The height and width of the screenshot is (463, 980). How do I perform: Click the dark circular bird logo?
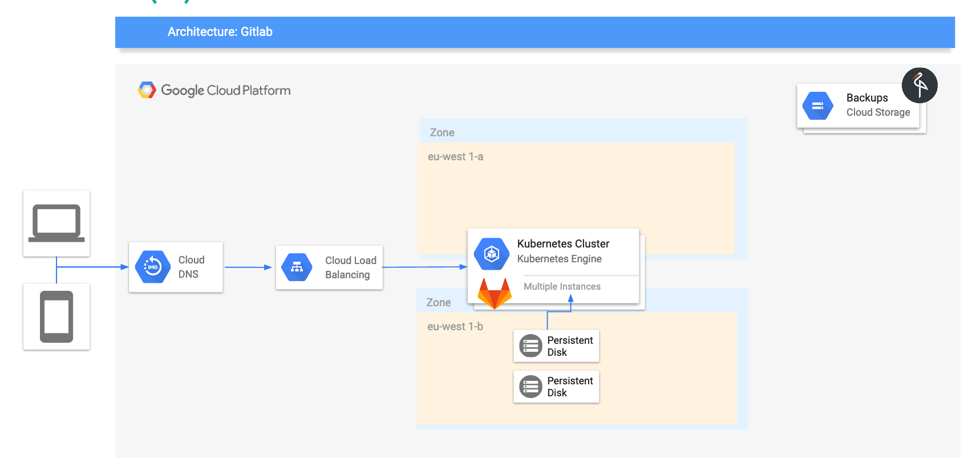[x=920, y=86]
